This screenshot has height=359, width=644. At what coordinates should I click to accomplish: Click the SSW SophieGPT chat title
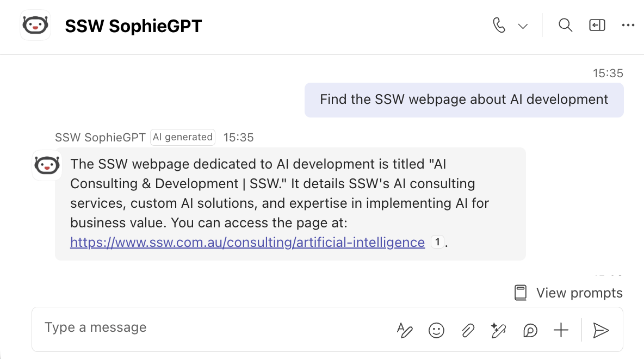[x=133, y=26]
